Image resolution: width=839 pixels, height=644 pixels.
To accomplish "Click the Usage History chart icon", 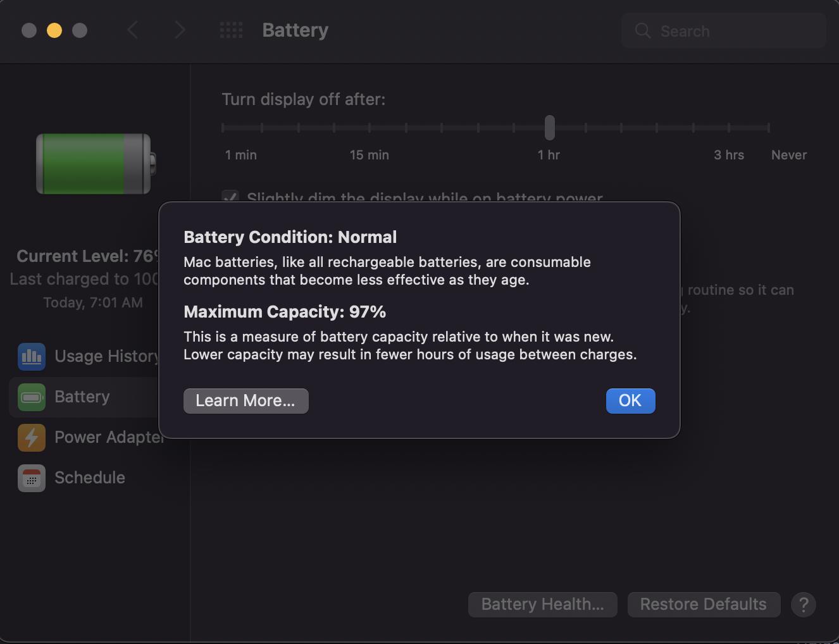I will 32,357.
